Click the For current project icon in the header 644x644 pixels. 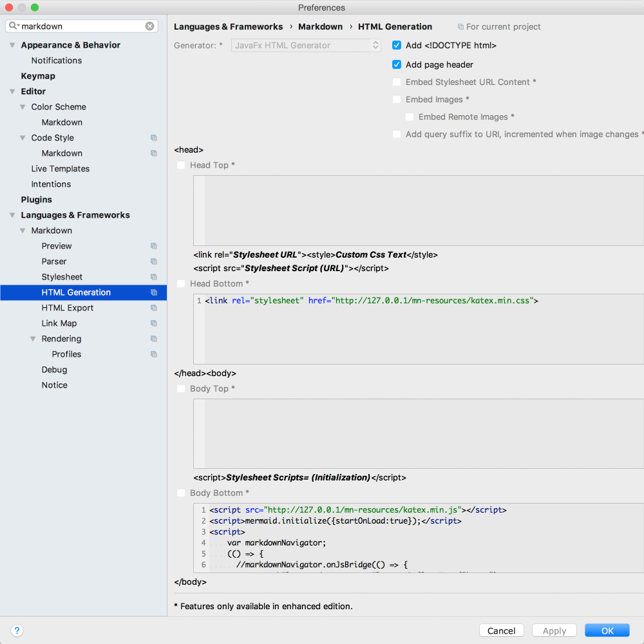coord(460,26)
